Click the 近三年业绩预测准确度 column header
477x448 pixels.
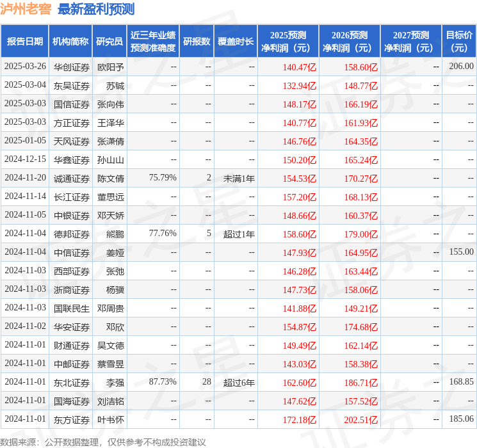pyautogui.click(x=153, y=41)
